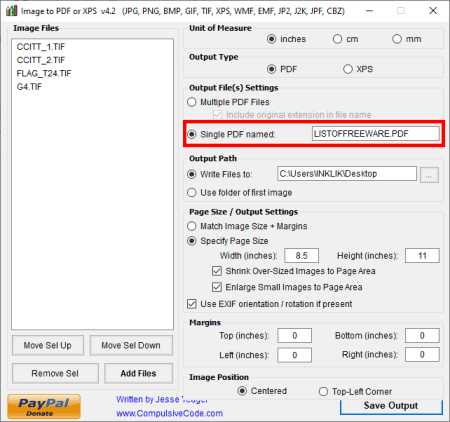Click the Bottom margin field
The width and height of the screenshot is (450, 422).
pos(422,335)
